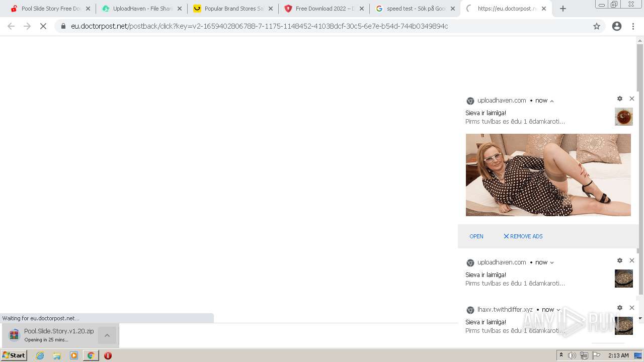Click the Show desktop button

click(638, 355)
